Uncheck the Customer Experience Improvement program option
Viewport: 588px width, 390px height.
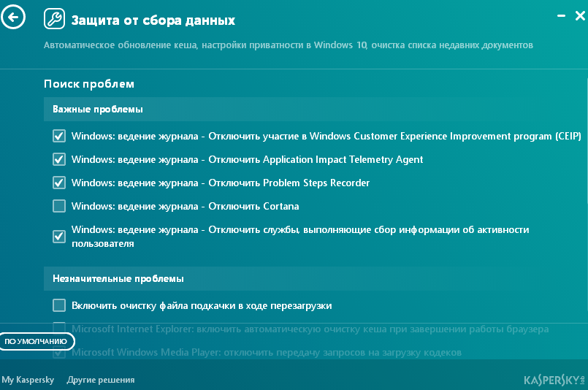[x=59, y=136]
